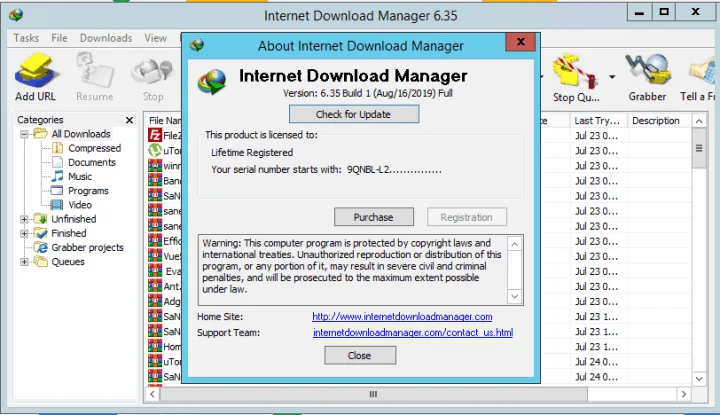Select the Queues category

coord(68,262)
